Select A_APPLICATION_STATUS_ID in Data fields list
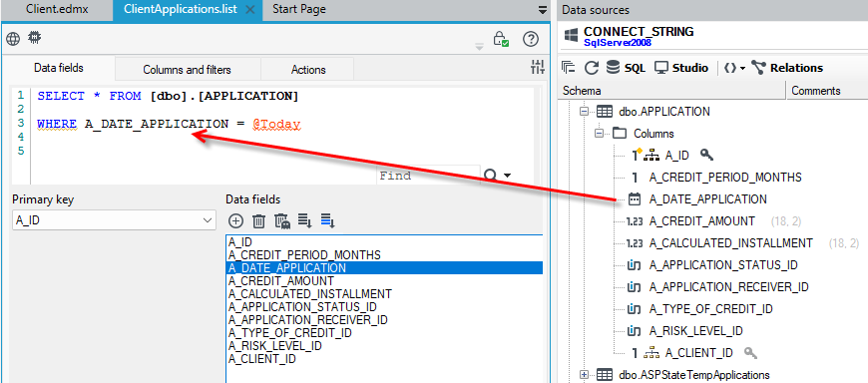This screenshot has width=868, height=383. coord(384,306)
